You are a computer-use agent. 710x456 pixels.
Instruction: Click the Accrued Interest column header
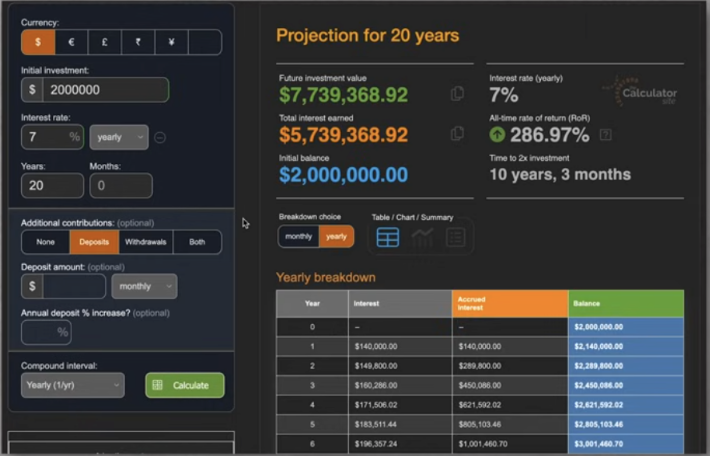click(510, 303)
